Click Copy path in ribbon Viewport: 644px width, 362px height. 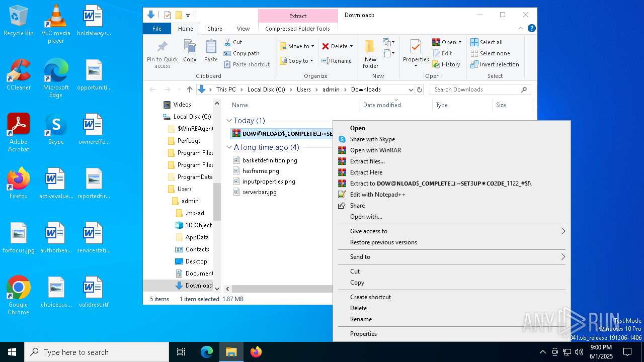click(x=242, y=53)
